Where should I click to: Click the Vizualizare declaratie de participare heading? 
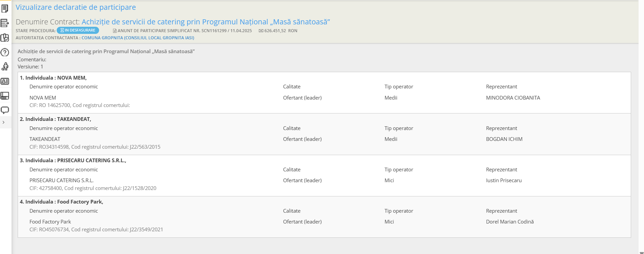pos(76,7)
